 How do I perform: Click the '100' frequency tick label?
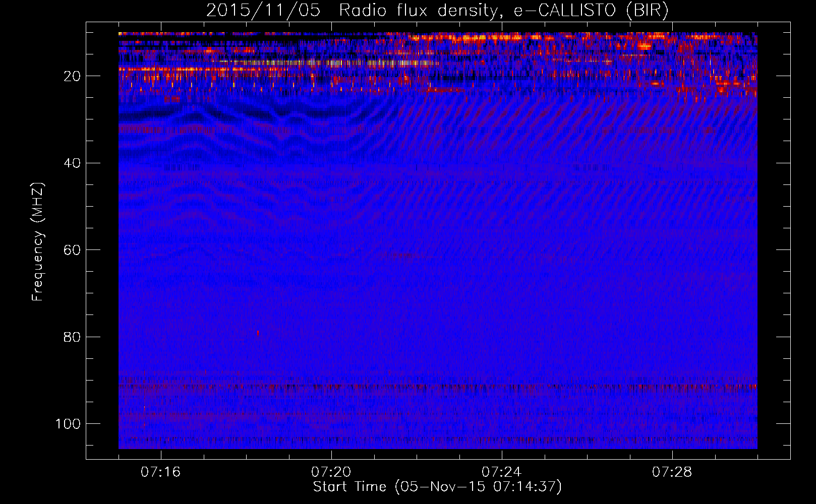coord(68,424)
